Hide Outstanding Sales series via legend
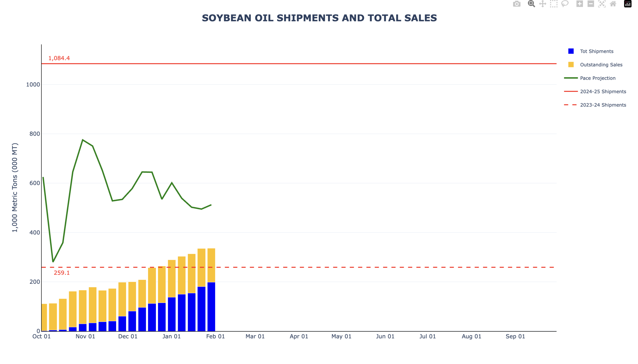Screen dimensions: 638x364 (x=601, y=65)
